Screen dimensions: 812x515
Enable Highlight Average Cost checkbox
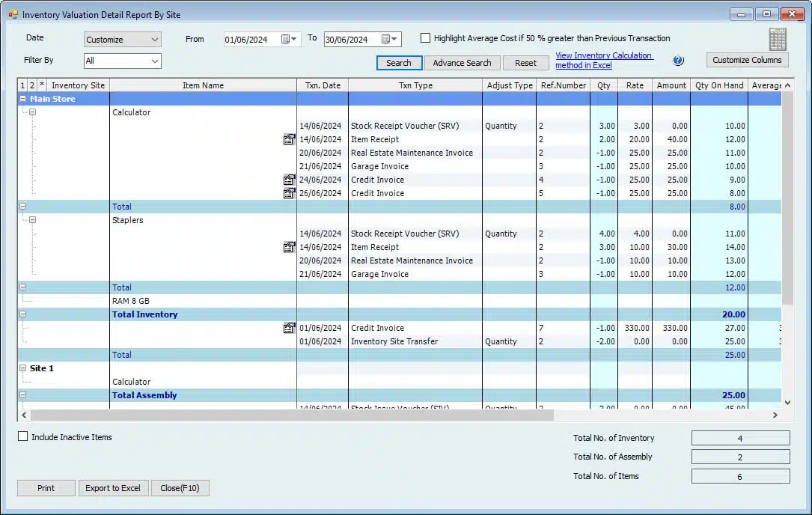point(426,38)
